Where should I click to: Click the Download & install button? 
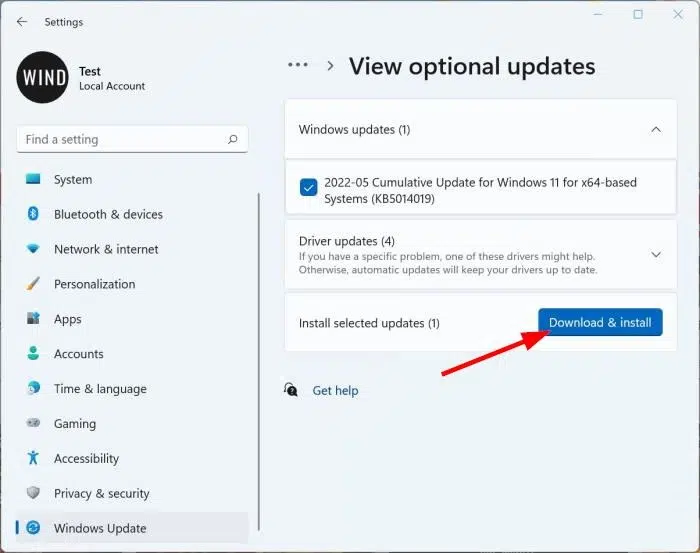click(x=600, y=322)
